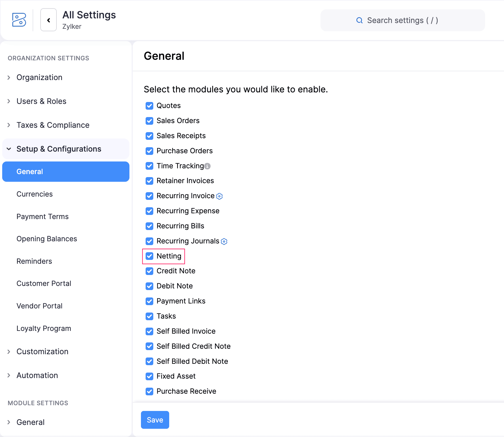This screenshot has width=504, height=437.
Task: Click the back arrow beside All Settings
Action: point(49,20)
